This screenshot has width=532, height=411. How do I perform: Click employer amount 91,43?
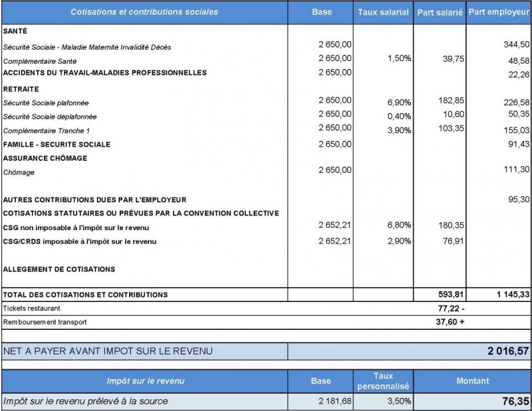[x=519, y=144]
